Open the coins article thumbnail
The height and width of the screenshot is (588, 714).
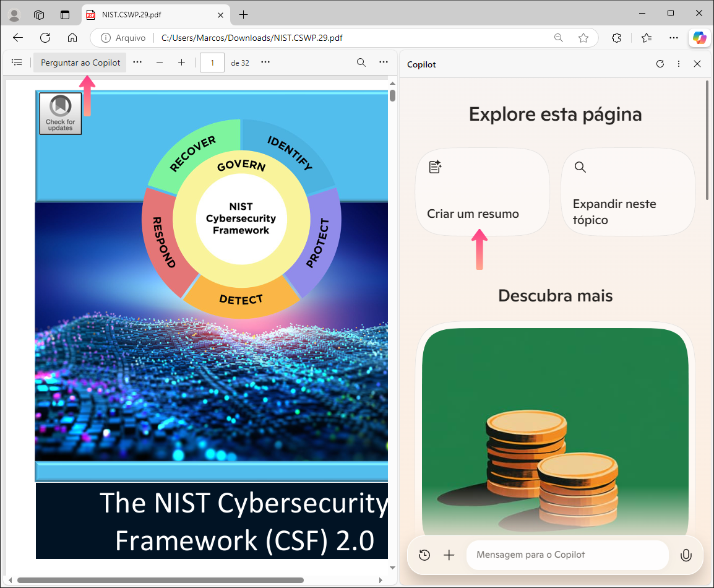click(555, 431)
